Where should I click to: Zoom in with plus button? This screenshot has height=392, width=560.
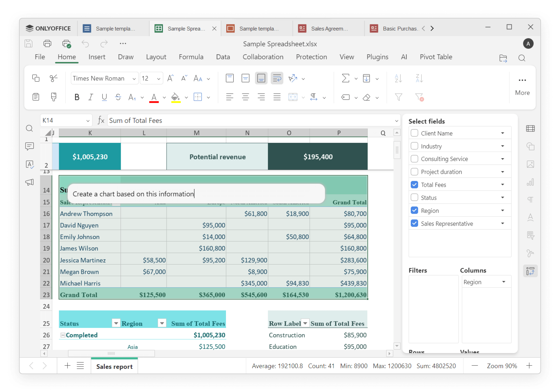tap(529, 366)
